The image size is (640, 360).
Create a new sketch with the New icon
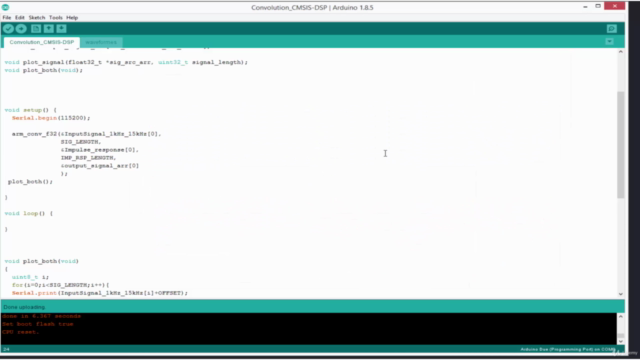click(36, 29)
